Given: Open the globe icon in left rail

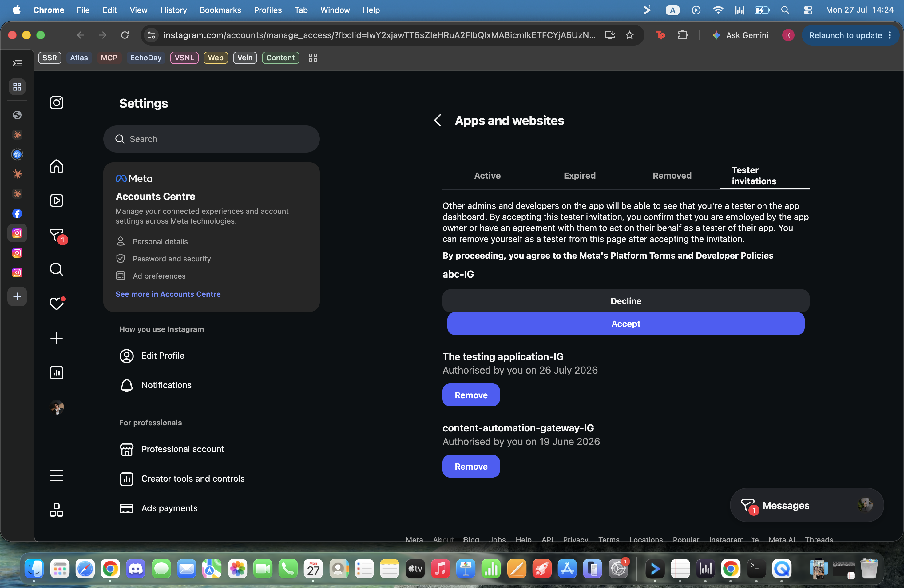Looking at the screenshot, I should 17,115.
